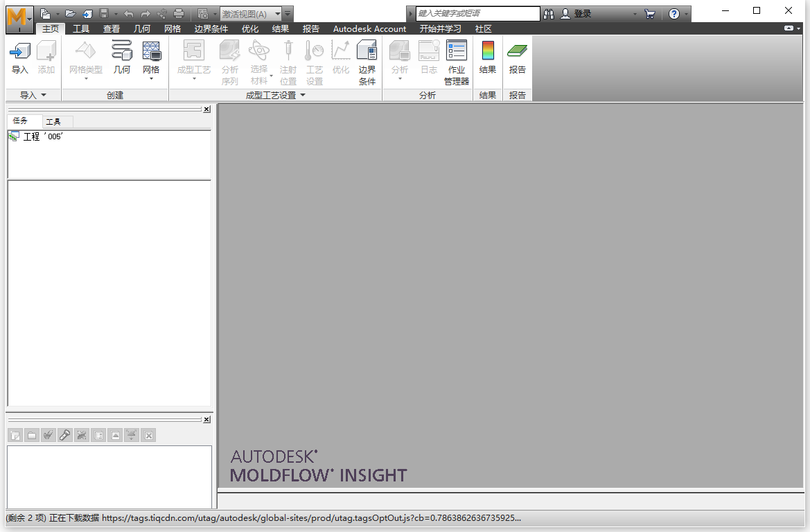Click the new layer icon in lower panel
Viewport: 810px width, 532px height.
15,436
